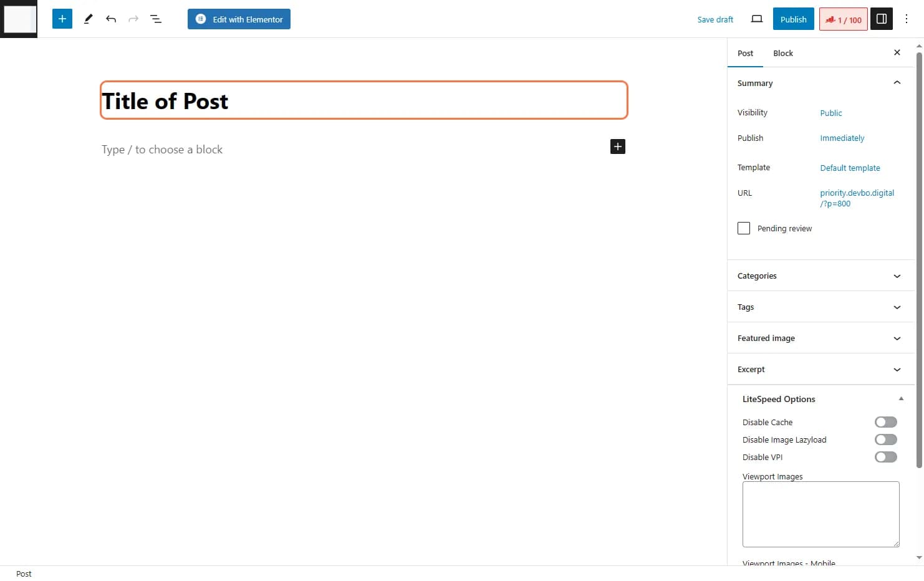The width and height of the screenshot is (924, 581).
Task: Click the Viewport Images text area
Action: pos(821,514)
